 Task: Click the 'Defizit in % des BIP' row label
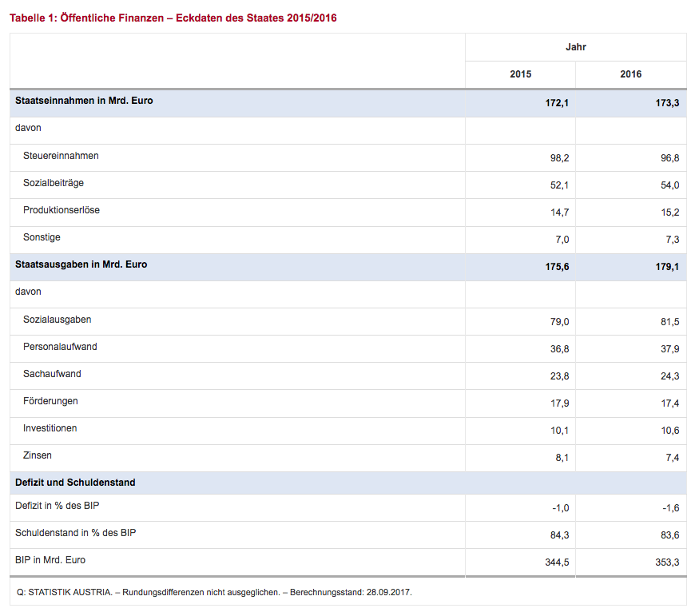click(58, 506)
